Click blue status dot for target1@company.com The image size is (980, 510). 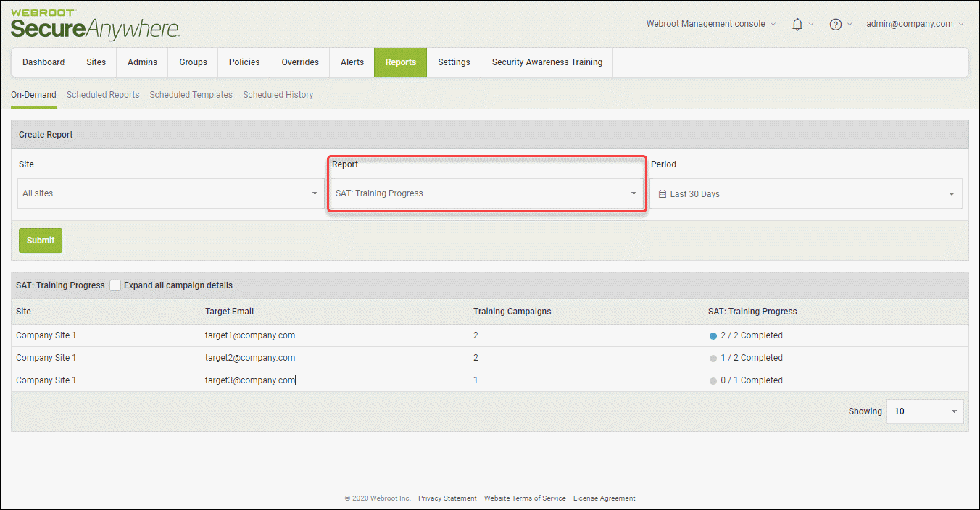click(x=713, y=336)
